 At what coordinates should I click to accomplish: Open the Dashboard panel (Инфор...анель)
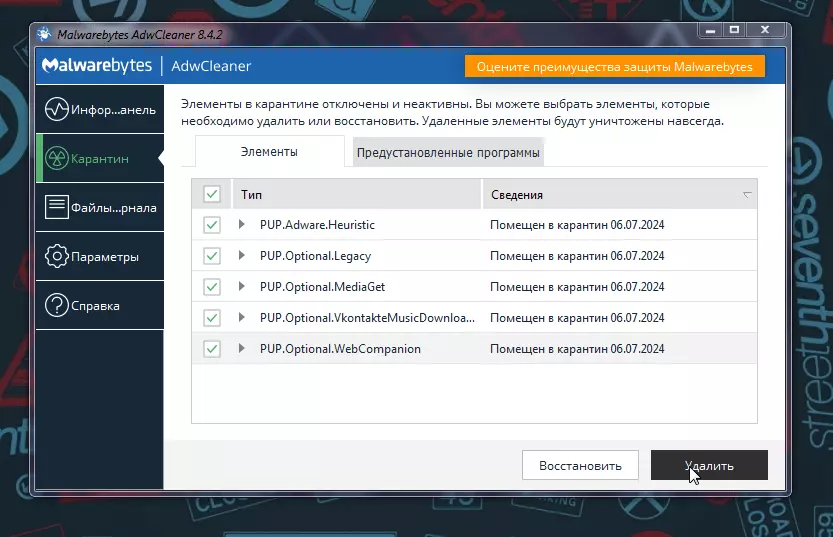coord(100,109)
